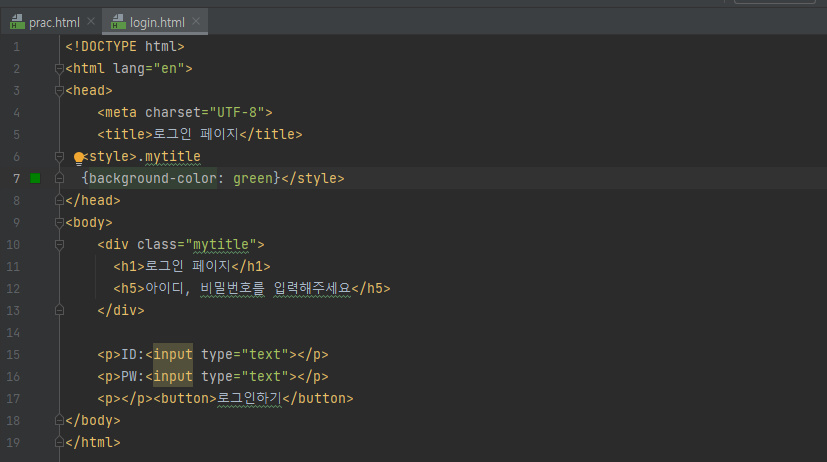Click the head closing fold marker on line 8
Viewport: 827px width, 462px height.
click(59, 200)
